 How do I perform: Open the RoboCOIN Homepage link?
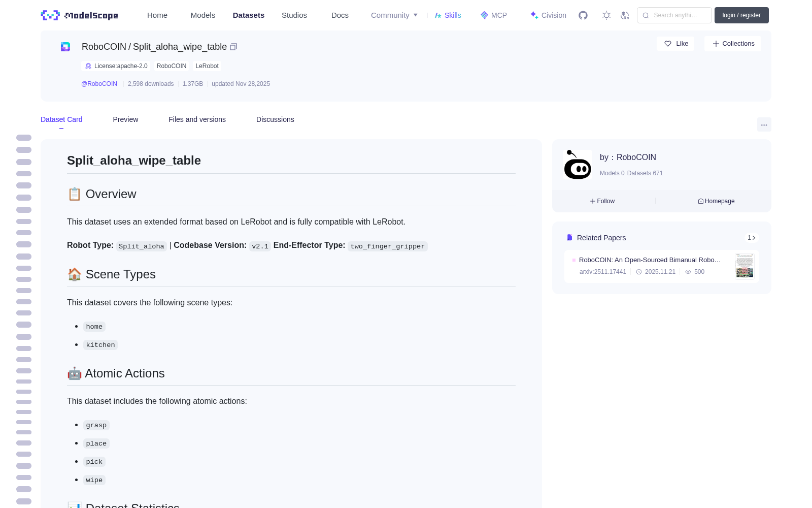(716, 201)
